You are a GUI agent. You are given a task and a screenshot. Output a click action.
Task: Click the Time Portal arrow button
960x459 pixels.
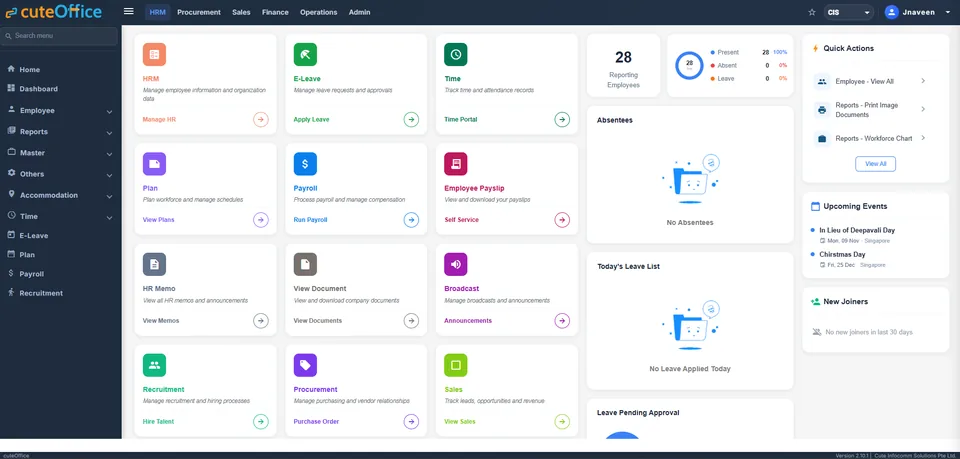(562, 119)
